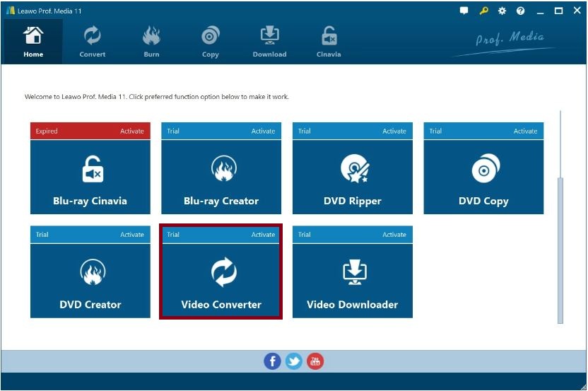Open the Blu-ray Cinavia module tile
Image resolution: width=588 pixels, height=391 pixels.
90,176
